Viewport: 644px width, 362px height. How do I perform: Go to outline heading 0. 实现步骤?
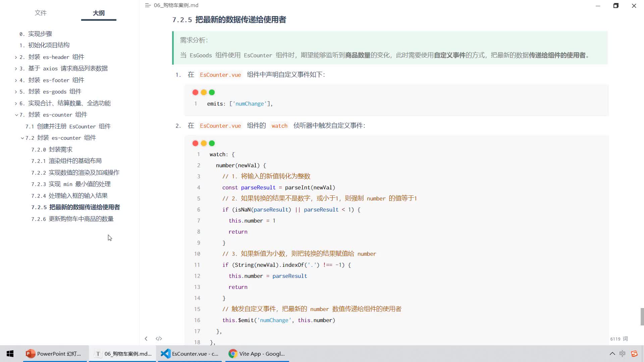tap(36, 34)
